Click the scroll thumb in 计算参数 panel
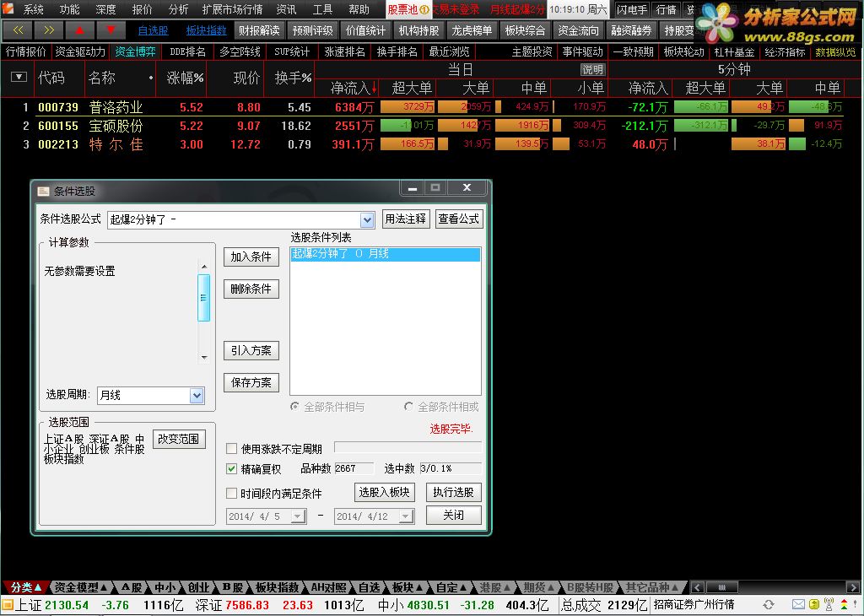This screenshot has height=616, width=864. (204, 298)
